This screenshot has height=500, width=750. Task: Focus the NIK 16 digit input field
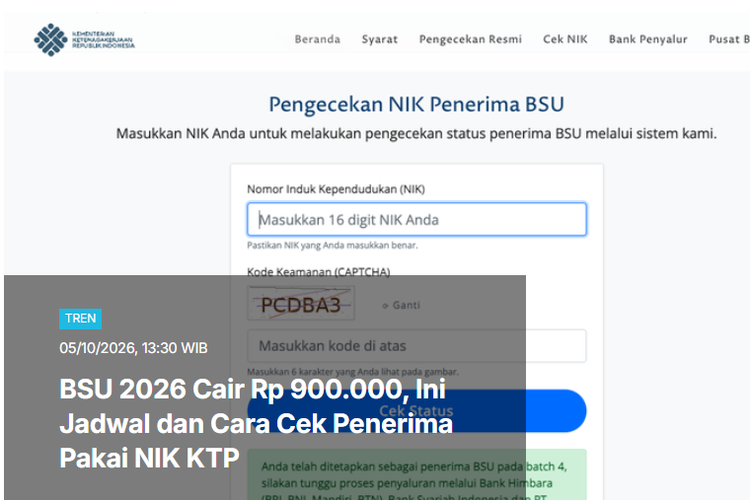click(x=417, y=219)
